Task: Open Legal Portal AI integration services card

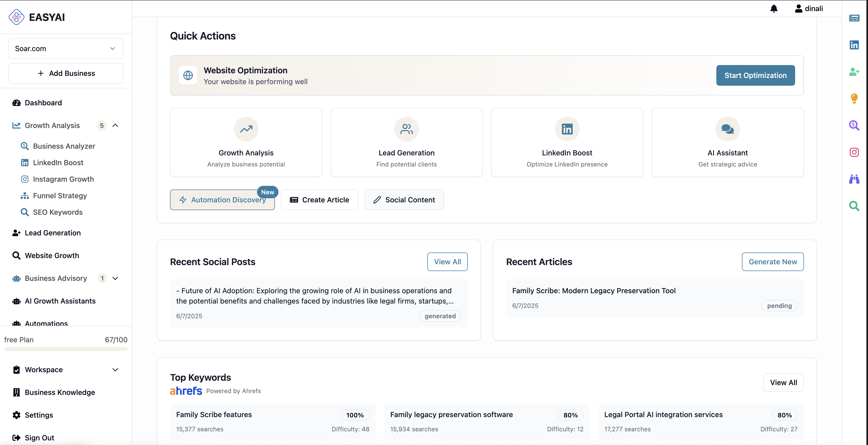Action: coord(701,421)
